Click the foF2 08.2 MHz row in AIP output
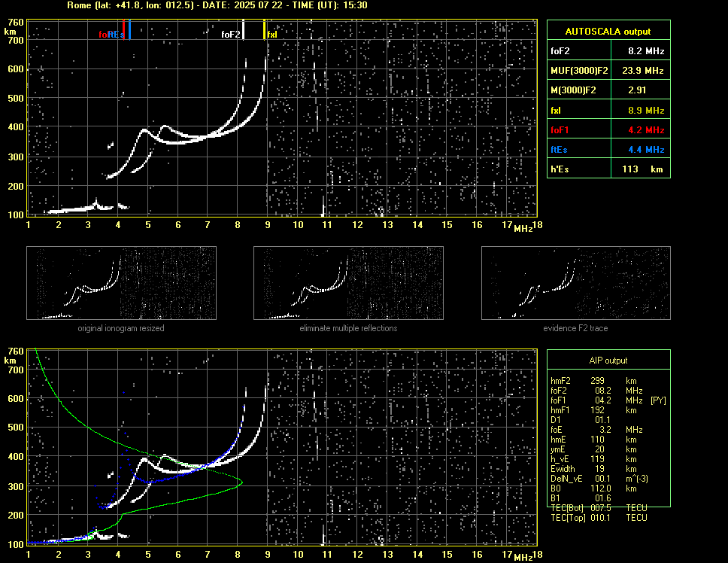Screen dimensions: 728x563 596,390
